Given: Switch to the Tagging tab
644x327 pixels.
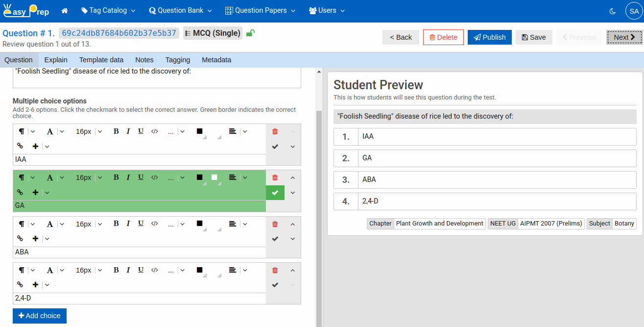Looking at the screenshot, I should 177,60.
